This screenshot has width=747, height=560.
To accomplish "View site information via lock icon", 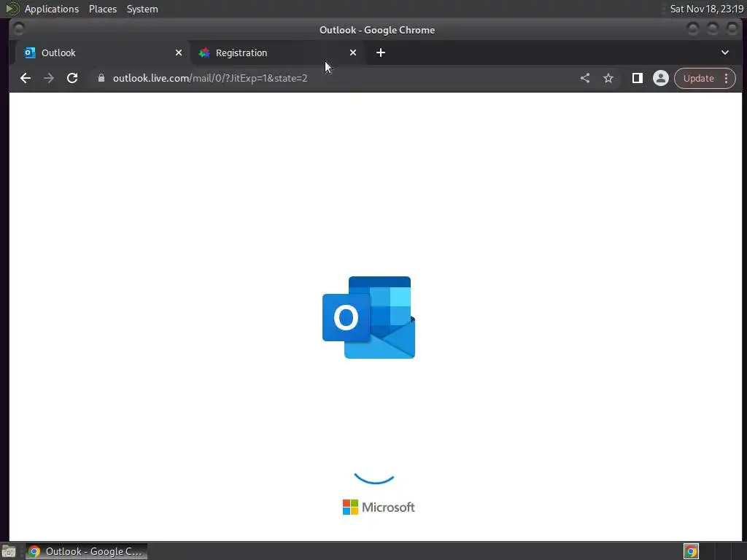I will pos(101,78).
